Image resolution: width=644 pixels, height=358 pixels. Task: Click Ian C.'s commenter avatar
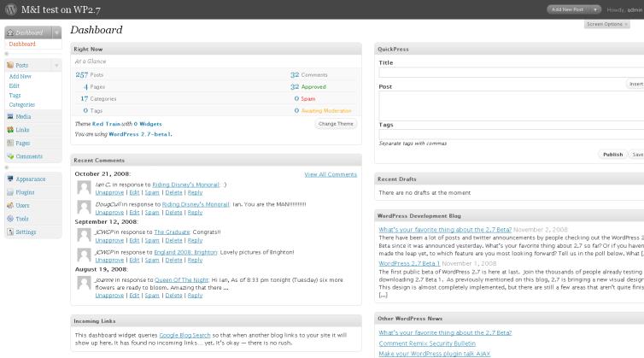point(84,188)
